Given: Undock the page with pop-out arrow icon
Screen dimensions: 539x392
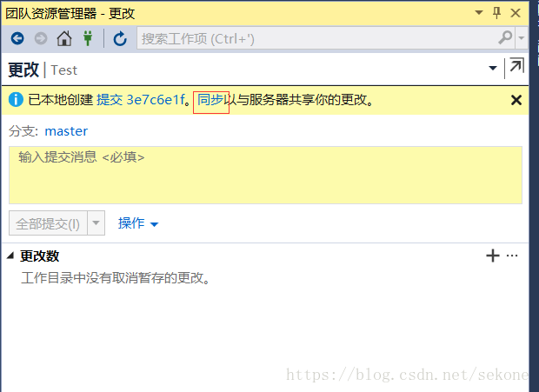Looking at the screenshot, I should [x=516, y=65].
